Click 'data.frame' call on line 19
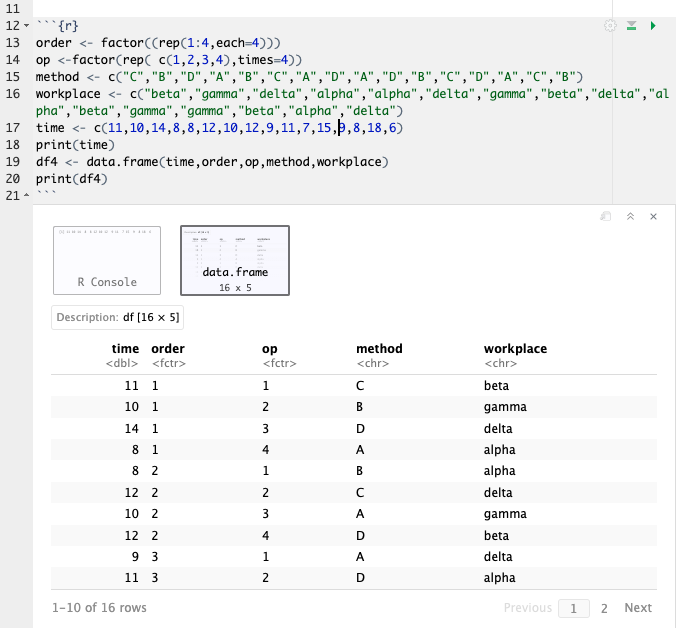 click(122, 162)
